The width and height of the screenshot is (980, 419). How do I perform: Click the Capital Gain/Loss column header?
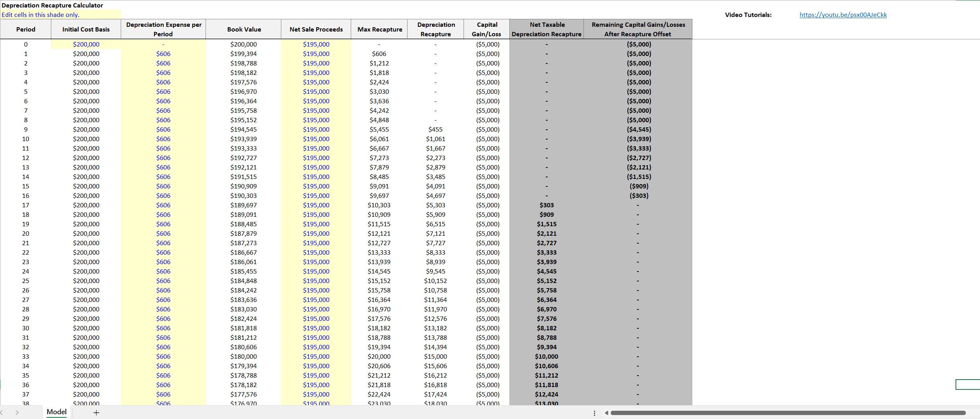pos(487,29)
